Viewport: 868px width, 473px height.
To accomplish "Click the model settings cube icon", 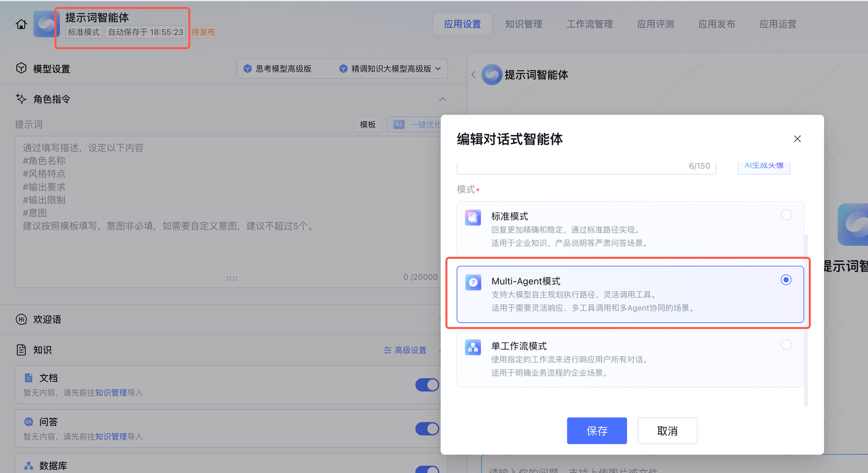I will (21, 68).
